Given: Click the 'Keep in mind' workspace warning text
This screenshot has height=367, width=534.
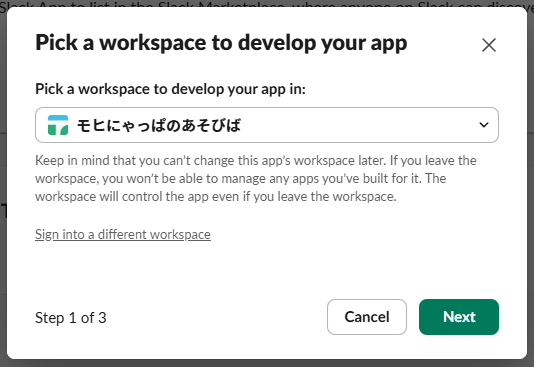Looking at the screenshot, I should pos(256,178).
